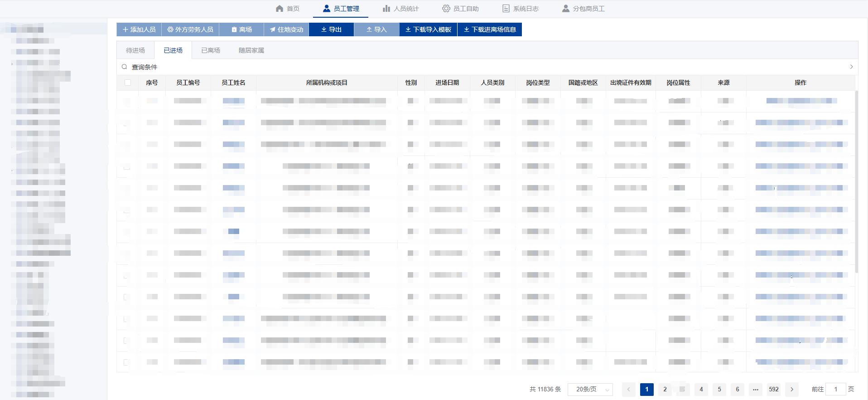Image resolution: width=868 pixels, height=400 pixels.
Task: Click the 导出 export button
Action: (331, 29)
